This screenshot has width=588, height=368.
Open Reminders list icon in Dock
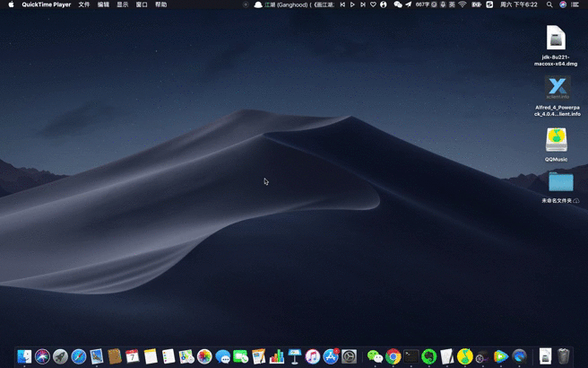pyautogui.click(x=169, y=356)
